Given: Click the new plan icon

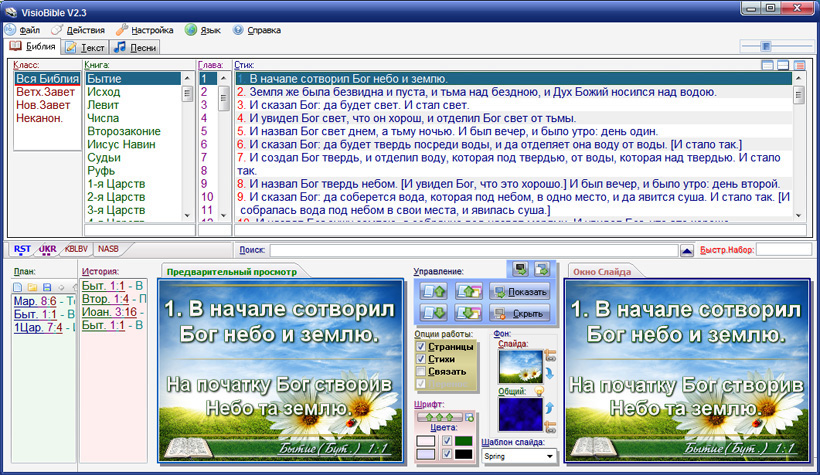Looking at the screenshot, I should 18,287.
